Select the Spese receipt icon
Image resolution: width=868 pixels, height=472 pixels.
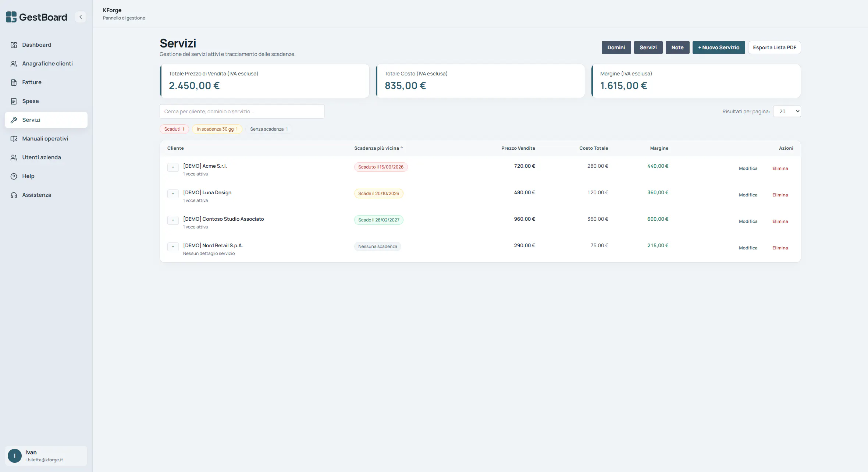(x=14, y=101)
